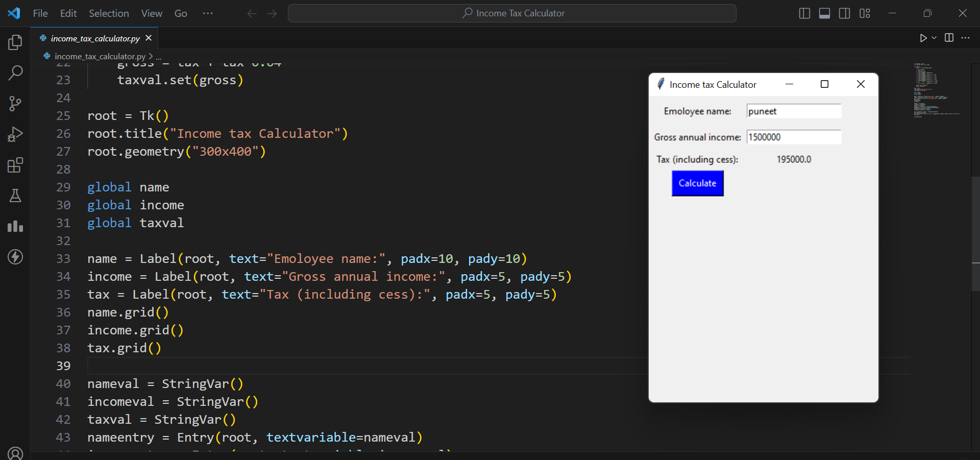Open Run and Debug view
This screenshot has width=980, height=460.
(x=15, y=134)
